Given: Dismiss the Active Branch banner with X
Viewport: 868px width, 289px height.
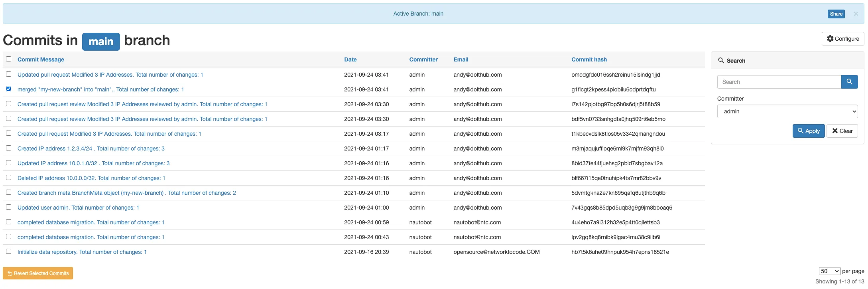Looking at the screenshot, I should [x=856, y=14].
